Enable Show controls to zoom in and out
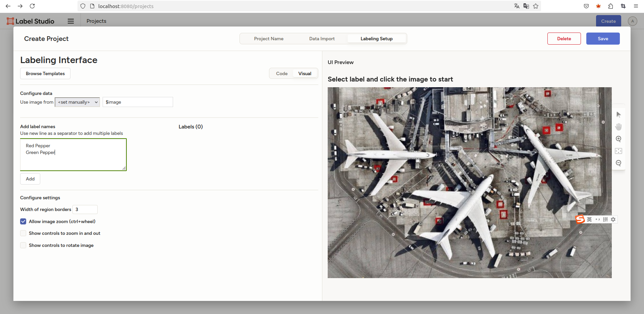 click(x=23, y=233)
